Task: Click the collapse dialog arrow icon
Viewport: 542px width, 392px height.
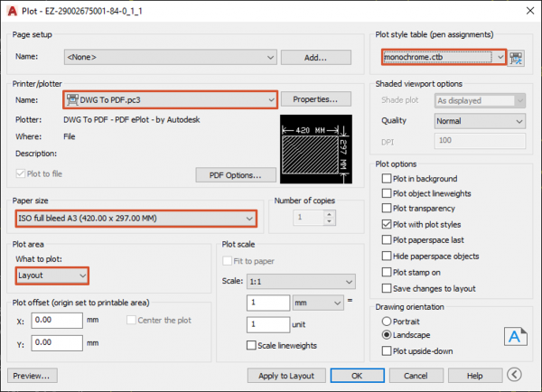Action: [x=514, y=375]
